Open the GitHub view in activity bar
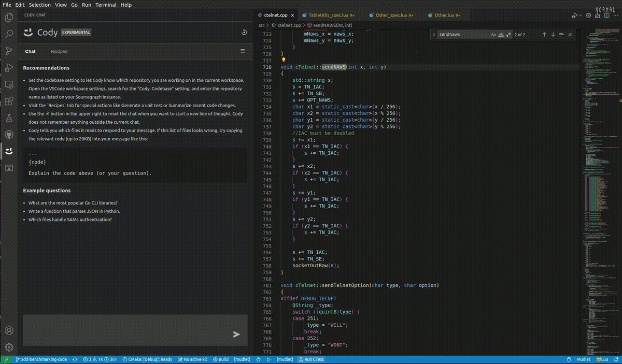Viewport: 622px width, 364px height. point(9,135)
